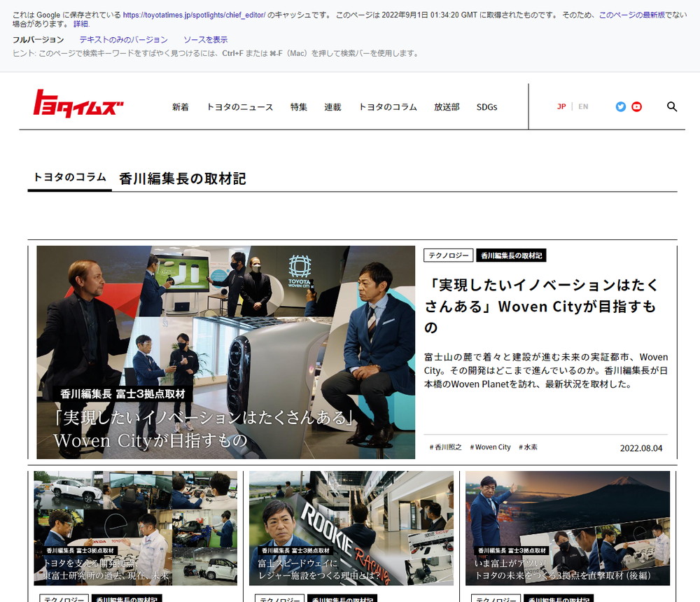Click the featured article's 香川編集長の取材記 tag
Screen dimensions: 700x602
[x=511, y=255]
